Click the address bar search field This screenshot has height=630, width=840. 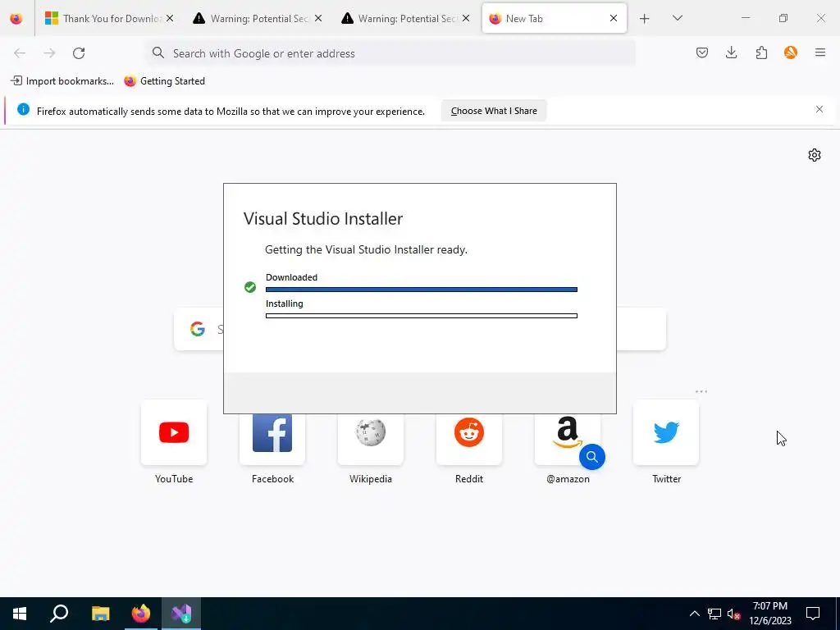pos(390,53)
